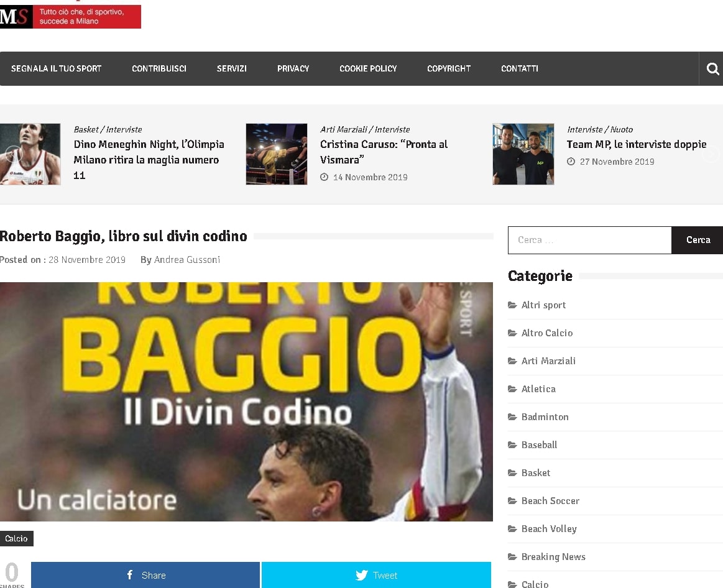Viewport: 723px width, 588px height.
Task: Click the MS site logo
Action: (16, 17)
